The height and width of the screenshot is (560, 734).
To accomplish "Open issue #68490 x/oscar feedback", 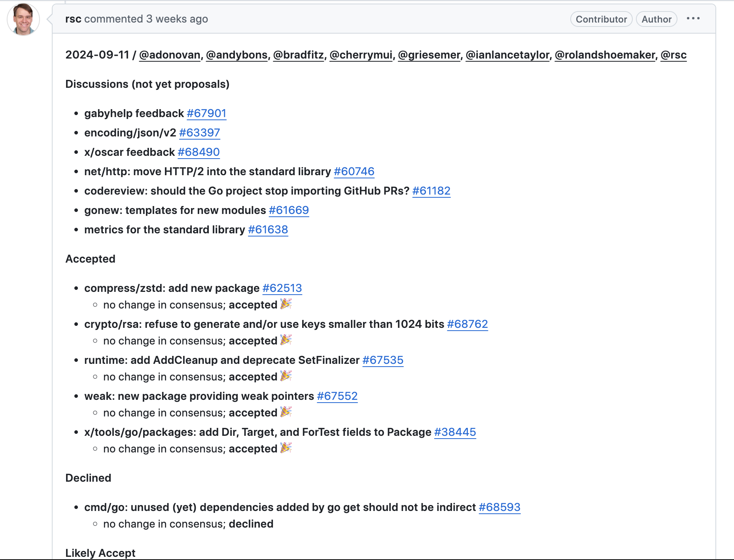I will (x=199, y=152).
